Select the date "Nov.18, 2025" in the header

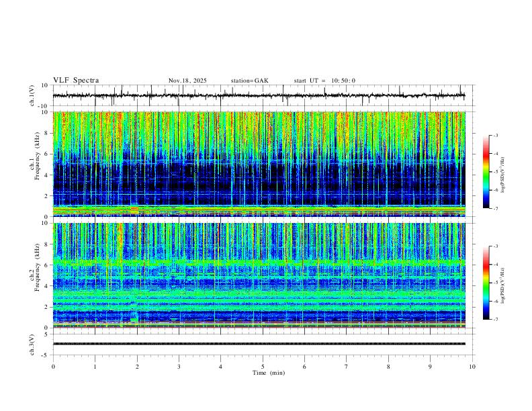click(x=187, y=81)
